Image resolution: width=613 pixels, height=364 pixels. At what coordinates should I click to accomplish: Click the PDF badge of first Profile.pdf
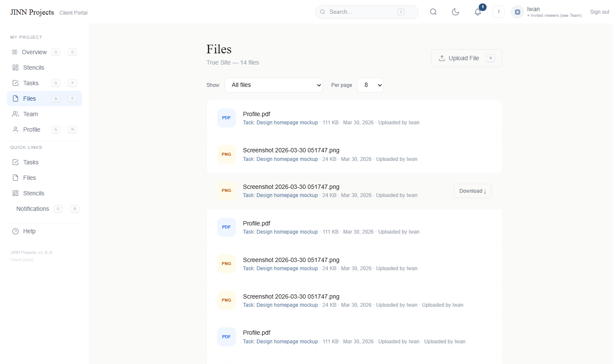tap(227, 118)
